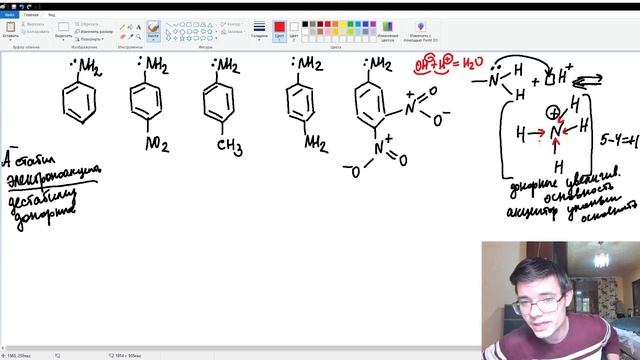Select the Eraser tool
The image size is (640, 360).
[122, 37]
